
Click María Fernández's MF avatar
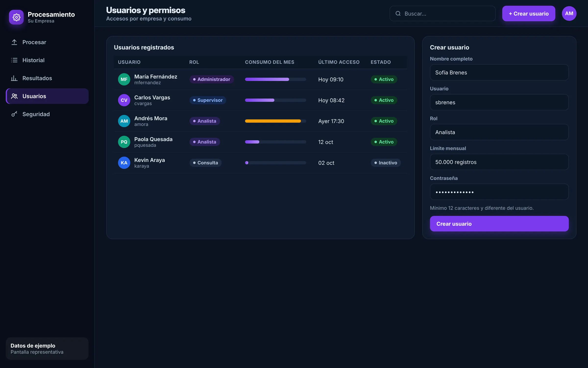point(124,79)
